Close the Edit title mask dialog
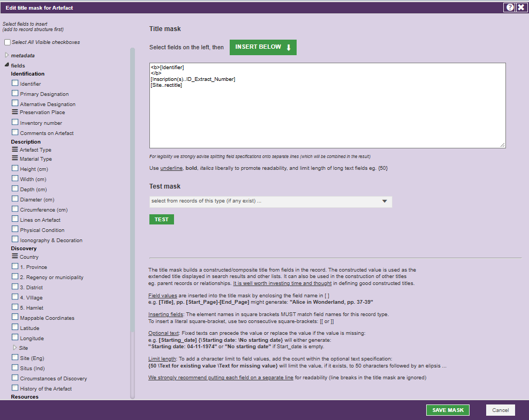The width and height of the screenshot is (529, 420). coord(521,7)
